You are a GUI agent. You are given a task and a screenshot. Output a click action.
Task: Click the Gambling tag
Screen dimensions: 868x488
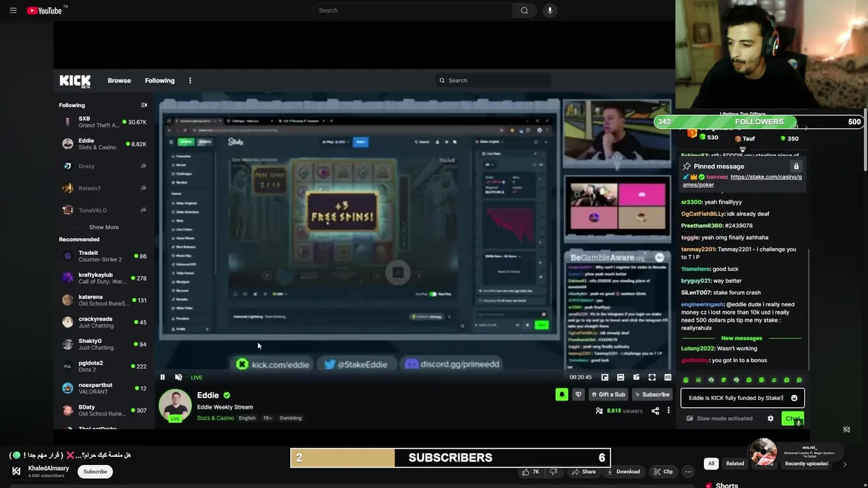[x=290, y=418]
